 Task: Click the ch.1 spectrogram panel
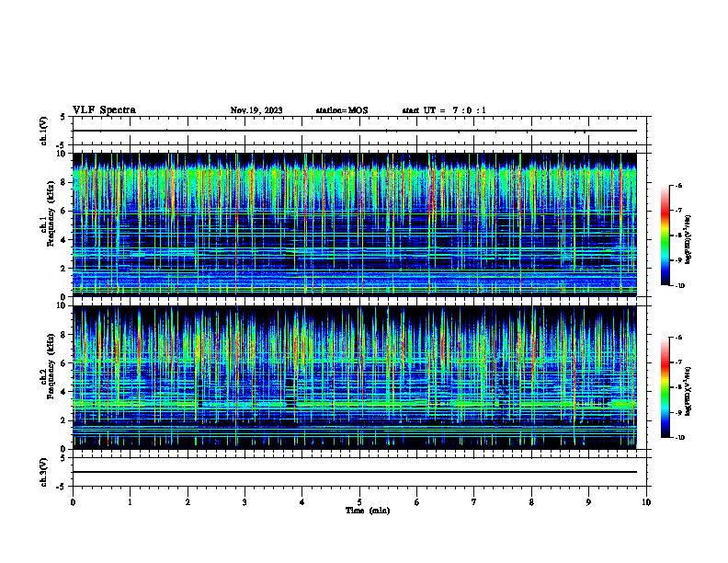point(355,224)
